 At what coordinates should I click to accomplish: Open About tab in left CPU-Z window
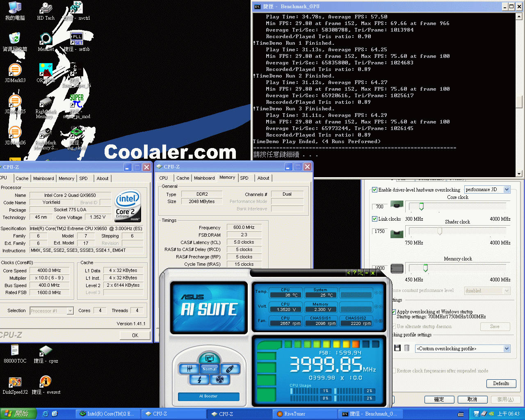tap(103, 178)
